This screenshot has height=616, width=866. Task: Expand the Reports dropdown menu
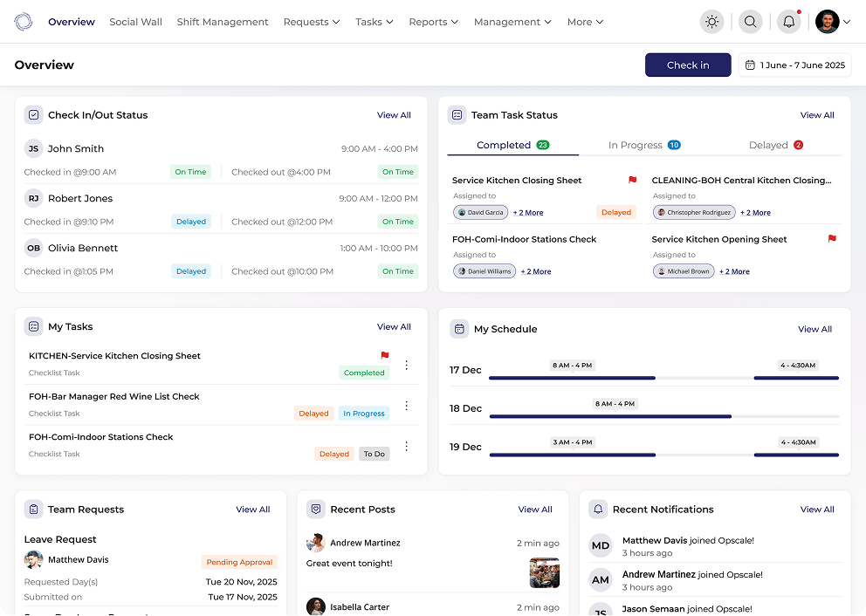click(x=434, y=22)
